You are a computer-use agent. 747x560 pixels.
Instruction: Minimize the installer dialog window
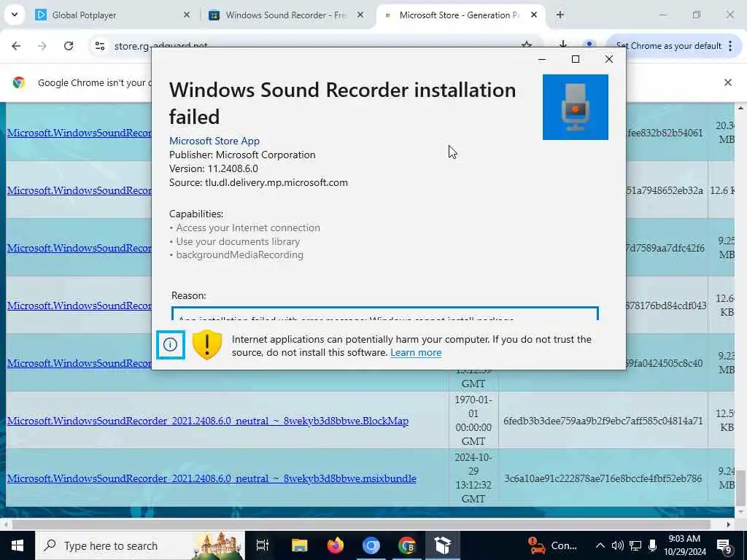[x=542, y=59]
